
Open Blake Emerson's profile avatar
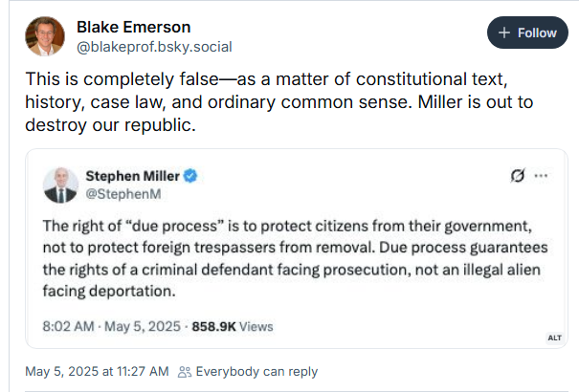tap(45, 36)
